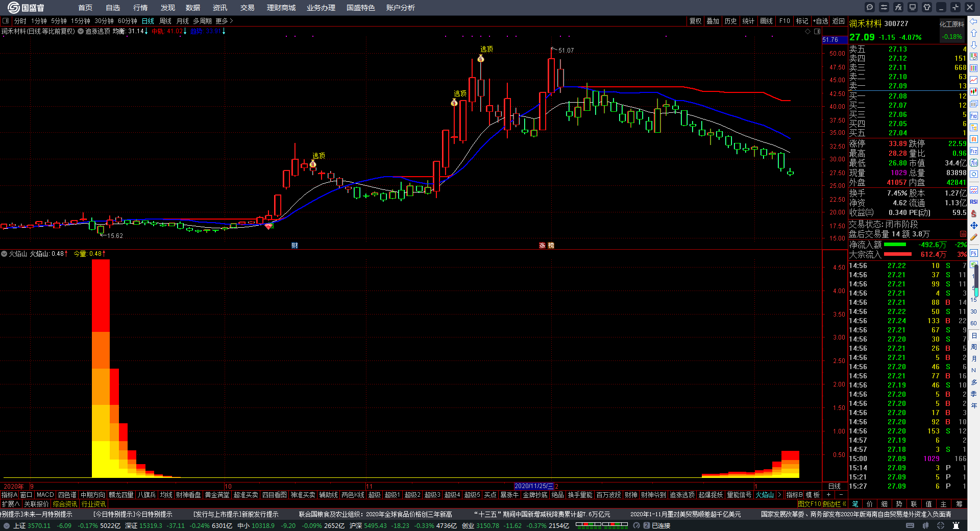Open the 账户分析 menu

(400, 8)
